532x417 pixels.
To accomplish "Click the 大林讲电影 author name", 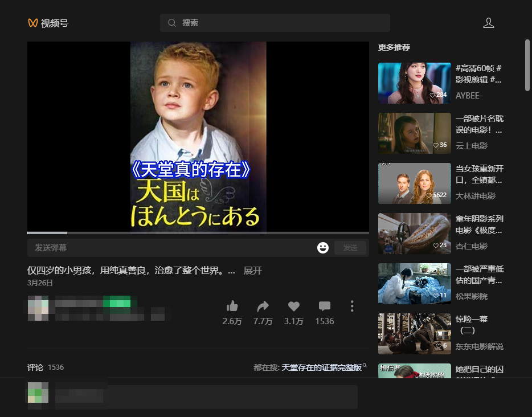I will click(x=476, y=196).
